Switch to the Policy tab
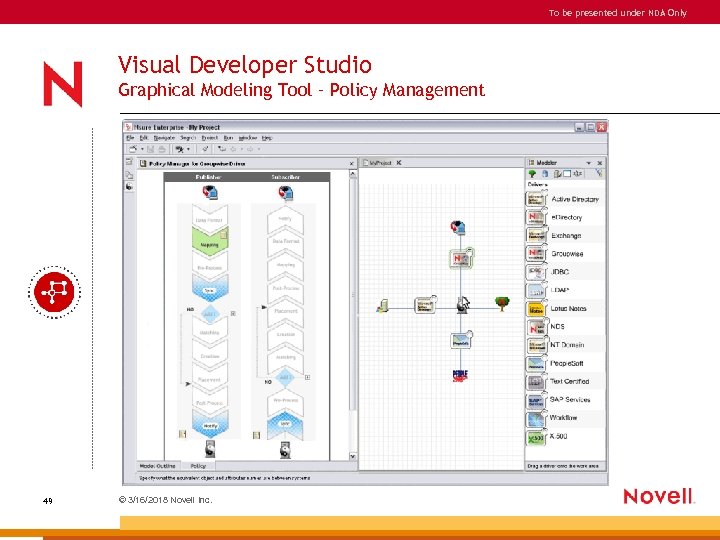This screenshot has width=720, height=540. pos(198,466)
